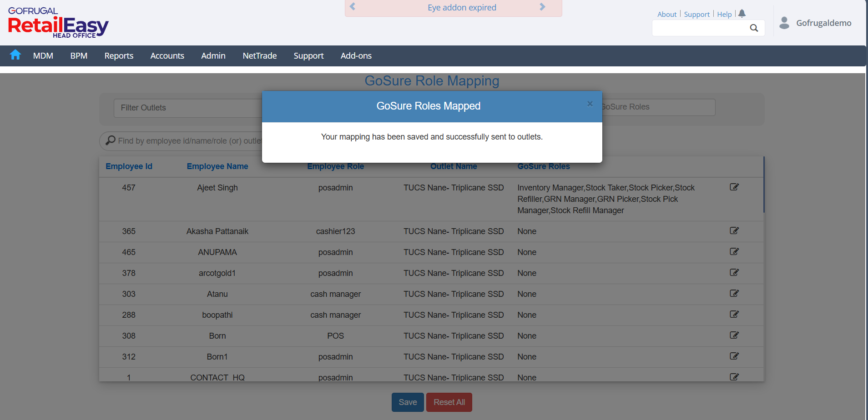
Task: Select employee id 365 cell
Action: click(129, 231)
